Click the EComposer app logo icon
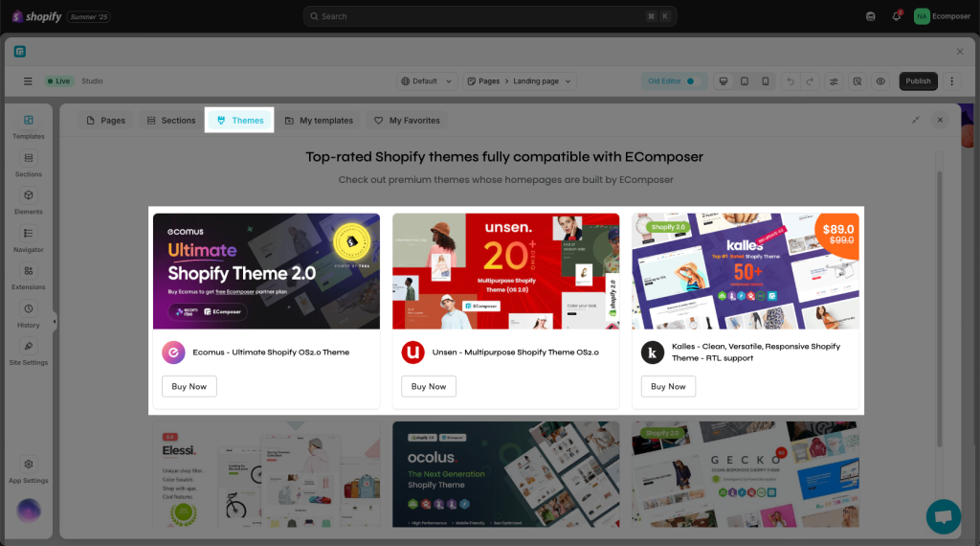 [20, 52]
